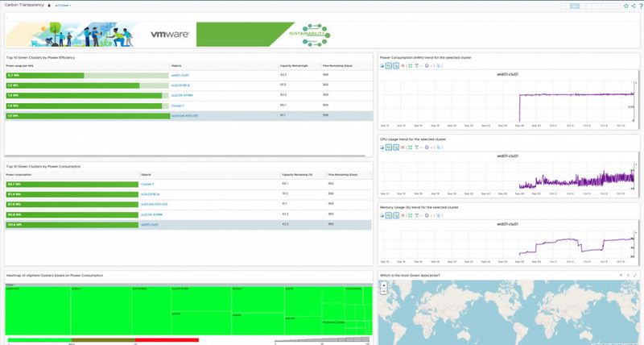This screenshot has height=345, width=644.
Task: Click the share dashboard icon
Action: click(x=634, y=6)
